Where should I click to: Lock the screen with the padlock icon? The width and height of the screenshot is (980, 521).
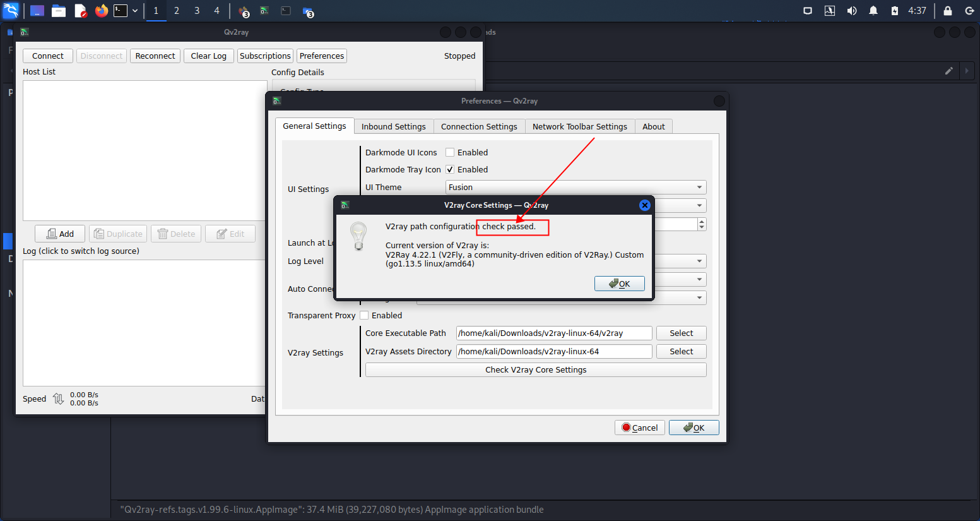click(947, 11)
